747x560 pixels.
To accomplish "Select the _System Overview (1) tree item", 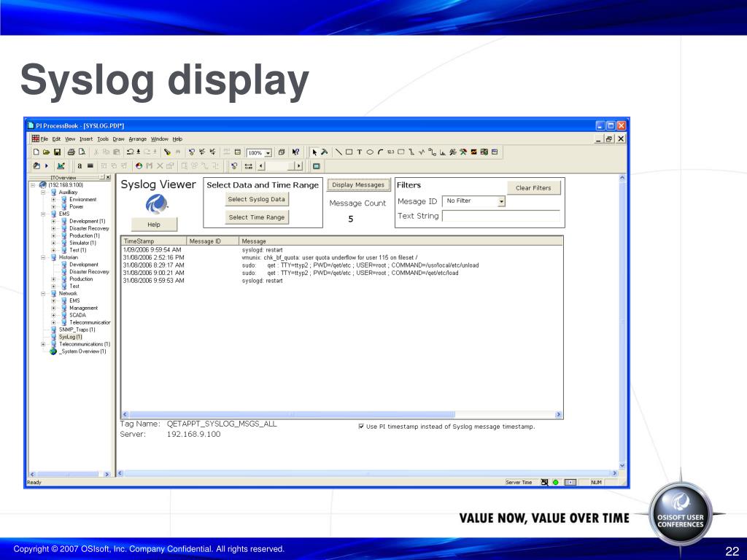I will 82,351.
